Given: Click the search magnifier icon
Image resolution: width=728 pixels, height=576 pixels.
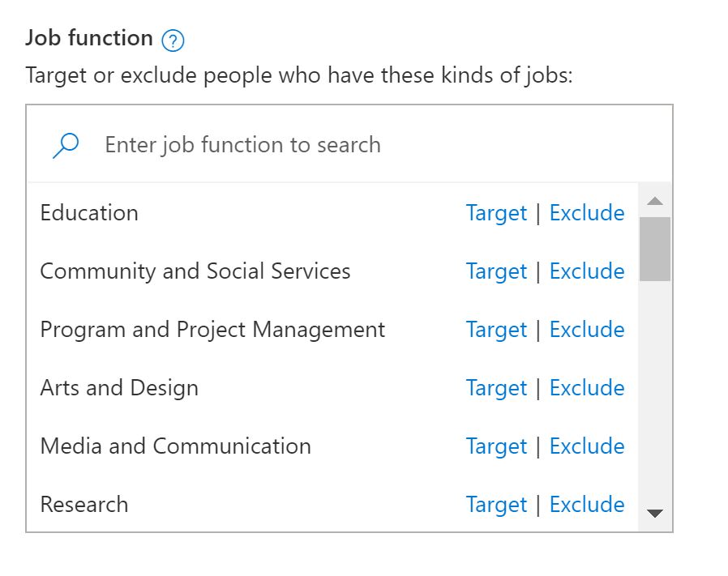Looking at the screenshot, I should pyautogui.click(x=66, y=146).
